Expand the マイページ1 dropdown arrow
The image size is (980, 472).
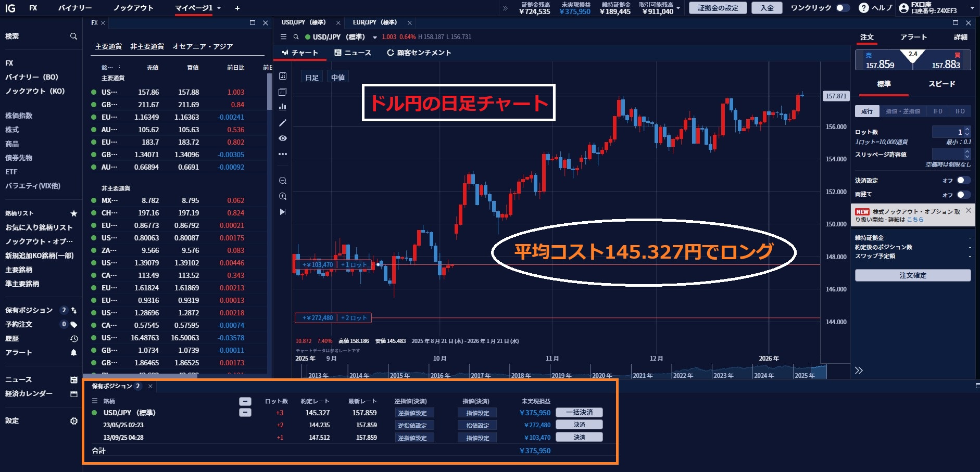[x=219, y=8]
